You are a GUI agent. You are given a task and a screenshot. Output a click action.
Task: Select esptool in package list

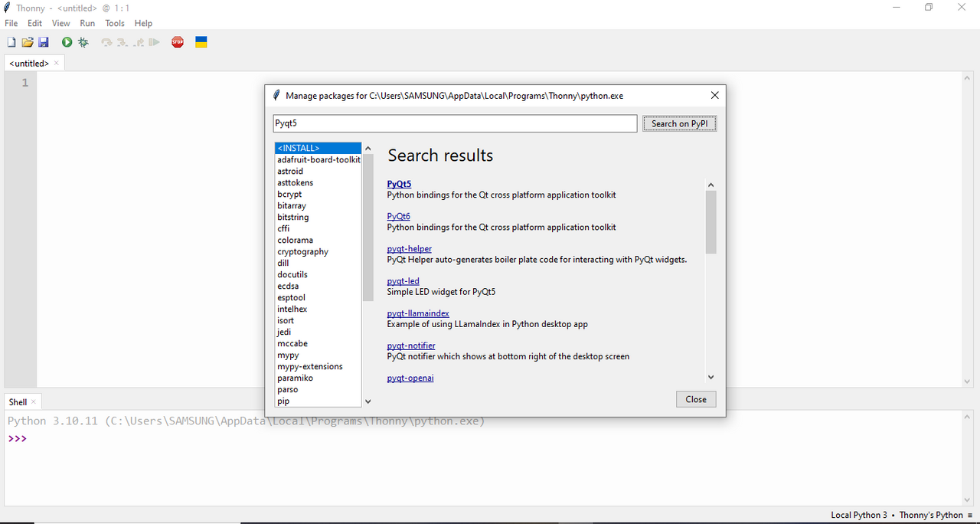tap(318, 297)
